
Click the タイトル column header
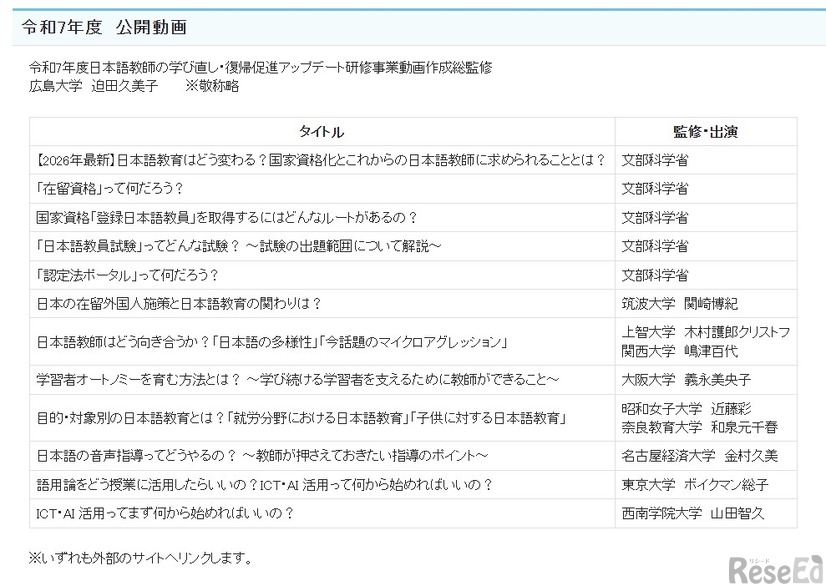click(321, 132)
